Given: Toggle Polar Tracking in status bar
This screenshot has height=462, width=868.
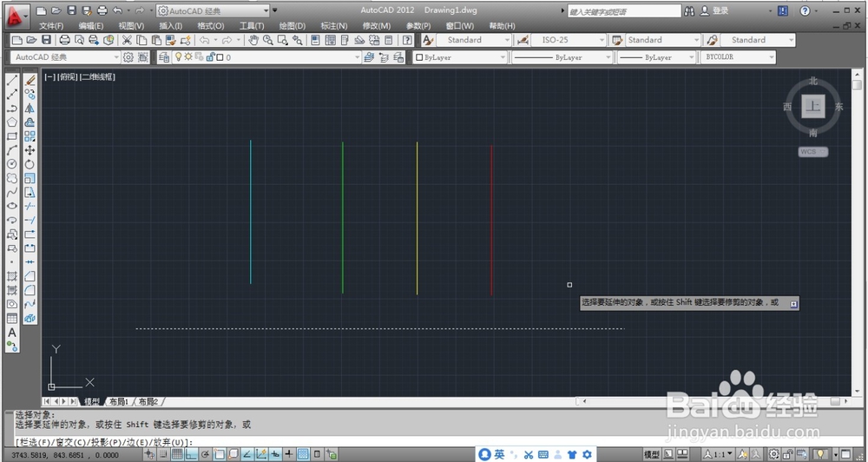Looking at the screenshot, I should [206, 455].
